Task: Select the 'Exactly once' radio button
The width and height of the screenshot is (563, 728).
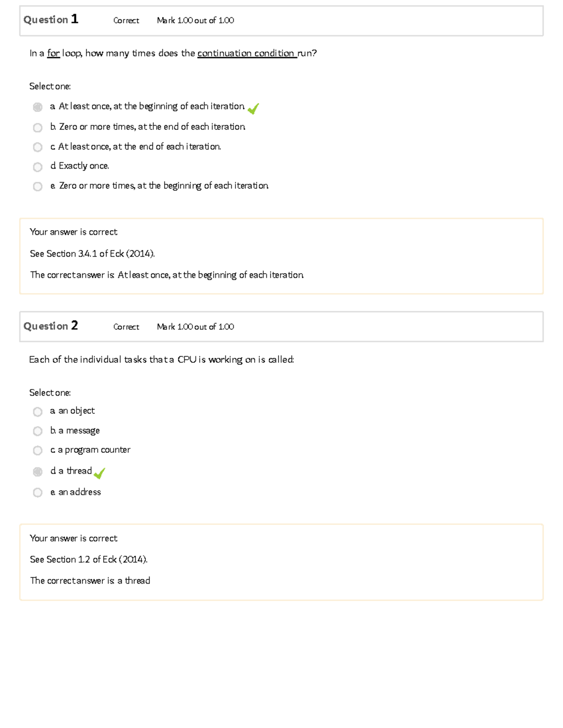Action: click(x=38, y=167)
